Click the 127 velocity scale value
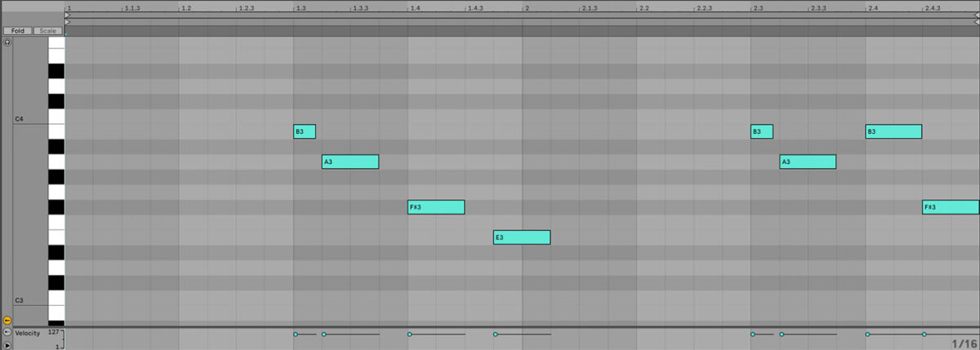Screen dimensions: 980x350 (x=55, y=333)
